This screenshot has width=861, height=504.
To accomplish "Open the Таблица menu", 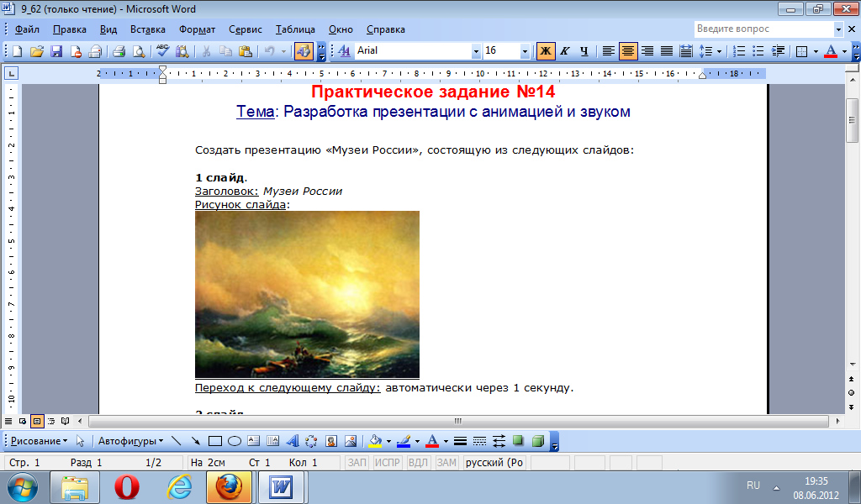I will pyautogui.click(x=295, y=29).
